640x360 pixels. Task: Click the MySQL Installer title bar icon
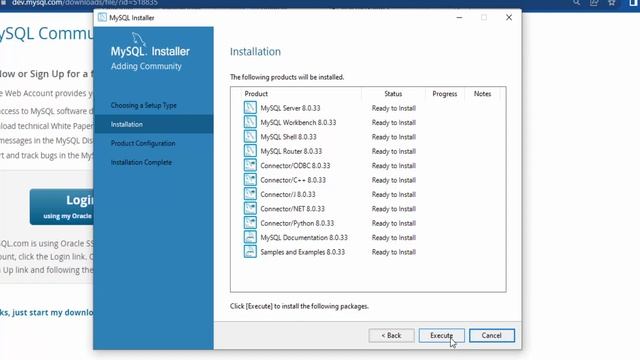(102, 18)
